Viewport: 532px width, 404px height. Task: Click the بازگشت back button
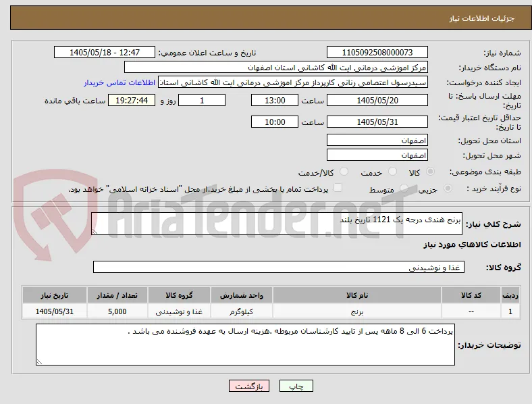click(x=249, y=386)
